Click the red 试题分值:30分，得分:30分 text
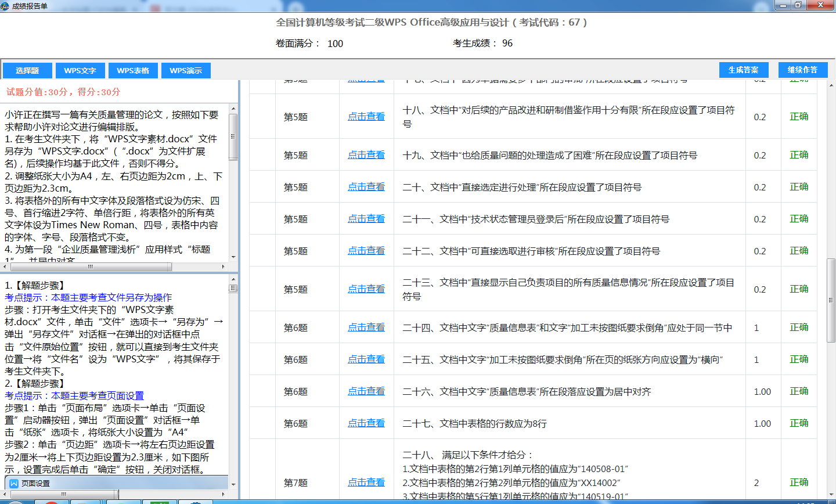Viewport: 836px width, 504px height. [x=63, y=92]
